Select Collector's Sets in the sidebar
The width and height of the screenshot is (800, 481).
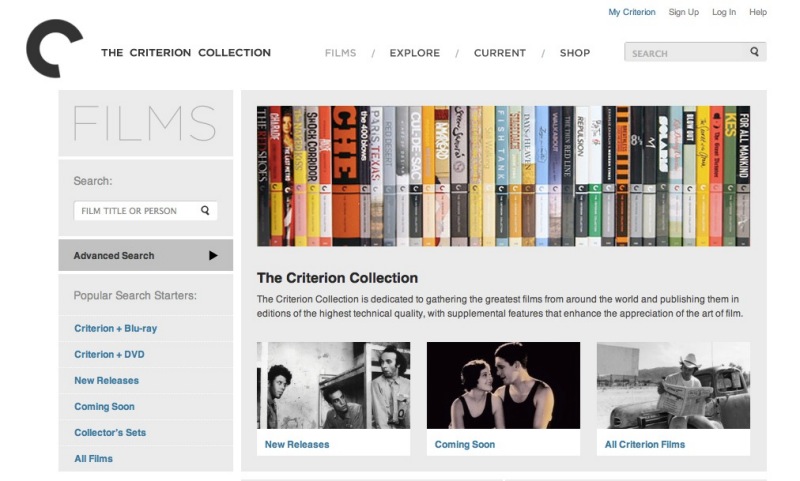point(110,433)
